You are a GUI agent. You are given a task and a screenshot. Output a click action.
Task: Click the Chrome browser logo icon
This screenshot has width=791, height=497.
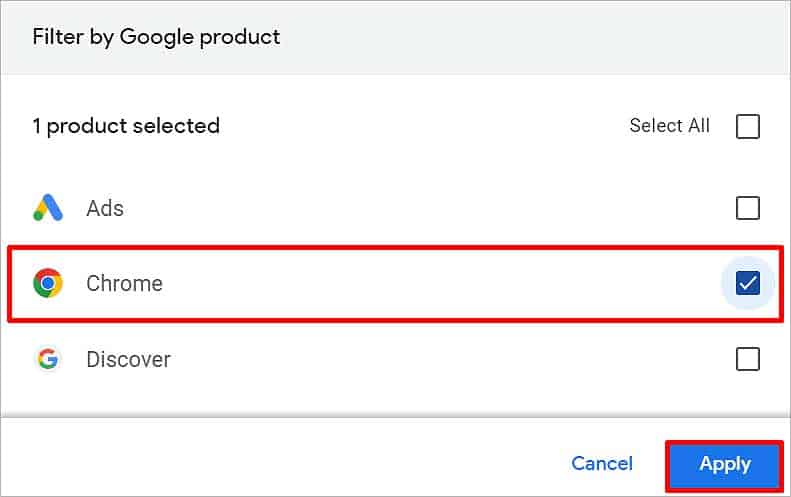click(x=48, y=283)
